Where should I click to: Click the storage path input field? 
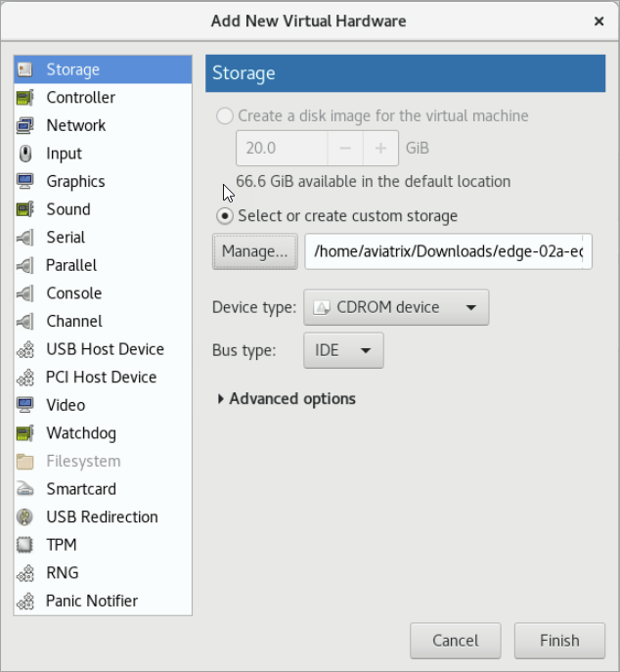click(448, 251)
